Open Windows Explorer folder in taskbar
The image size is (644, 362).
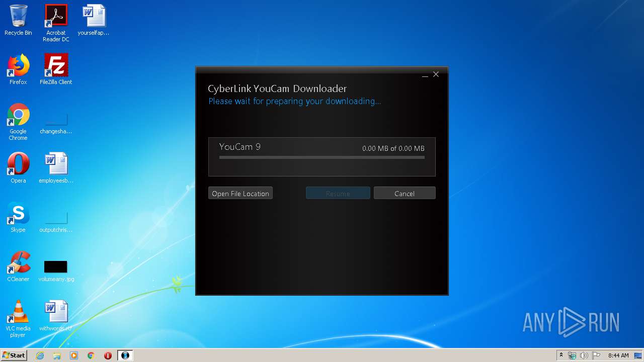pyautogui.click(x=57, y=355)
